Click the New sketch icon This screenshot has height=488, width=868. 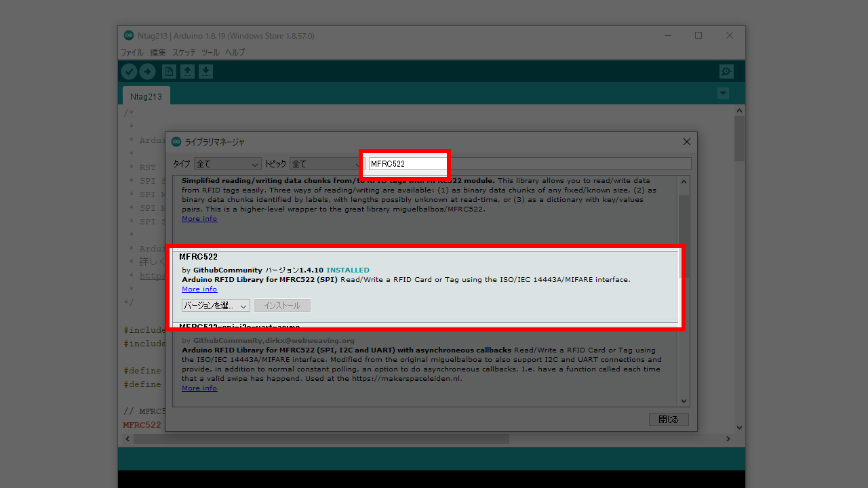[169, 72]
